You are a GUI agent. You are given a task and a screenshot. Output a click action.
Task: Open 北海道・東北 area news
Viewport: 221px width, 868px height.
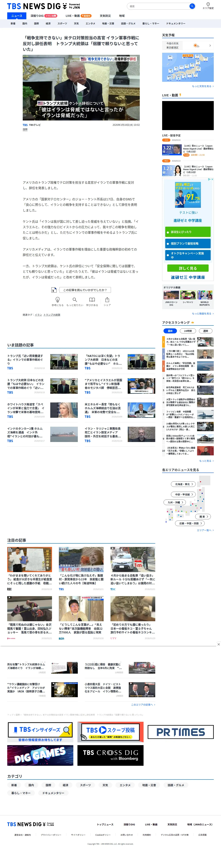point(183,484)
